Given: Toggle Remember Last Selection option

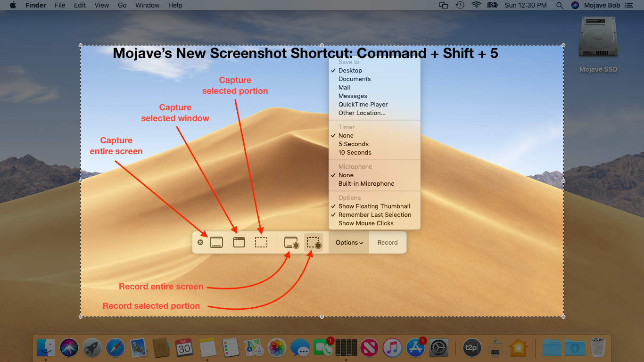Looking at the screenshot, I should tap(374, 214).
